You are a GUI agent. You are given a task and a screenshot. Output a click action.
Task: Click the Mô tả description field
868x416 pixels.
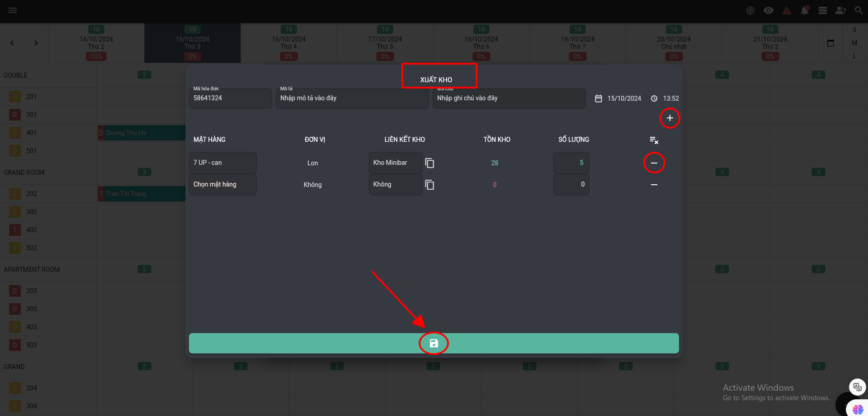352,98
